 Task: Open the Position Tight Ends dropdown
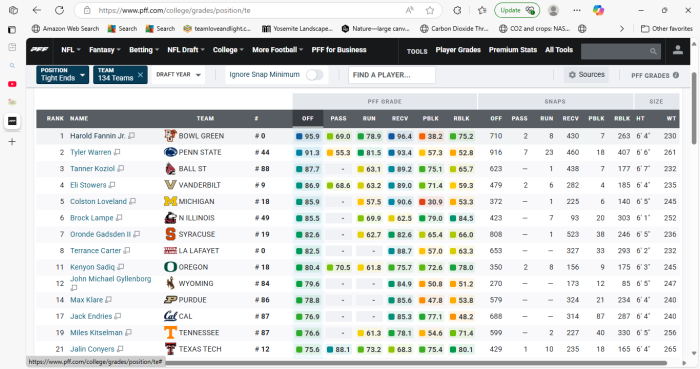pyautogui.click(x=62, y=75)
